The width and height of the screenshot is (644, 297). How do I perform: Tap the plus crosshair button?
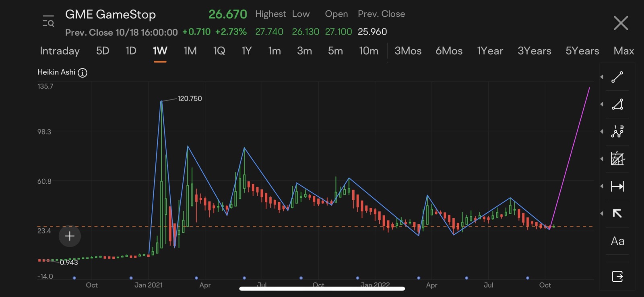[70, 236]
